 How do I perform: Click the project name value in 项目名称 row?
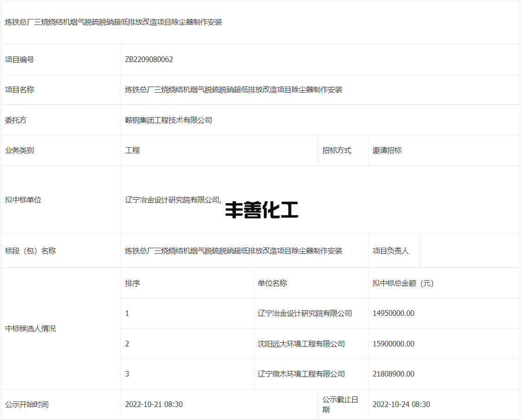pos(234,90)
